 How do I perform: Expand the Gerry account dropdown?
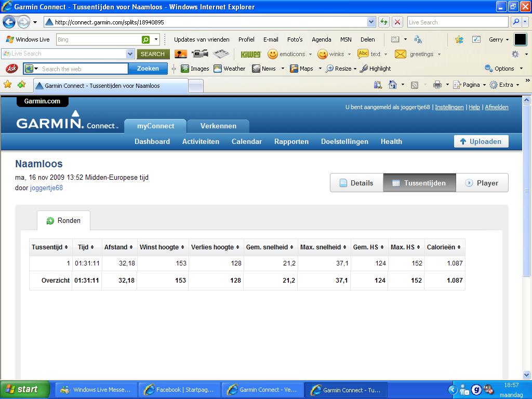(x=507, y=39)
